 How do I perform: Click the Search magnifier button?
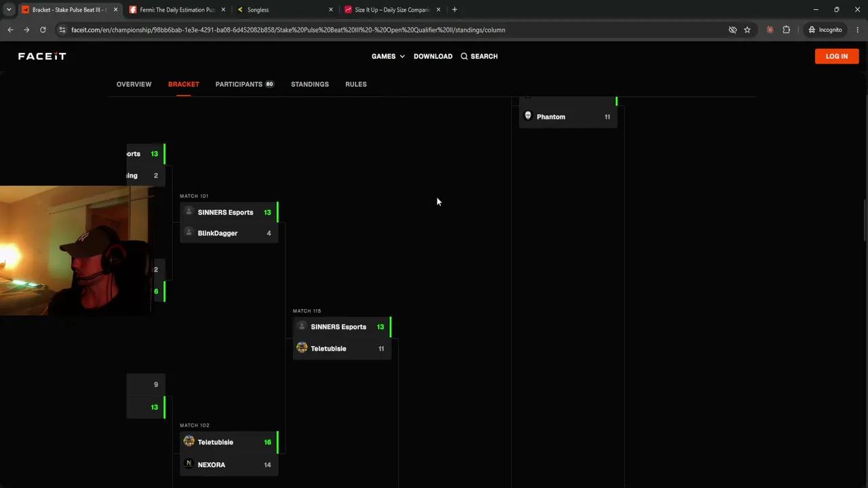click(479, 56)
